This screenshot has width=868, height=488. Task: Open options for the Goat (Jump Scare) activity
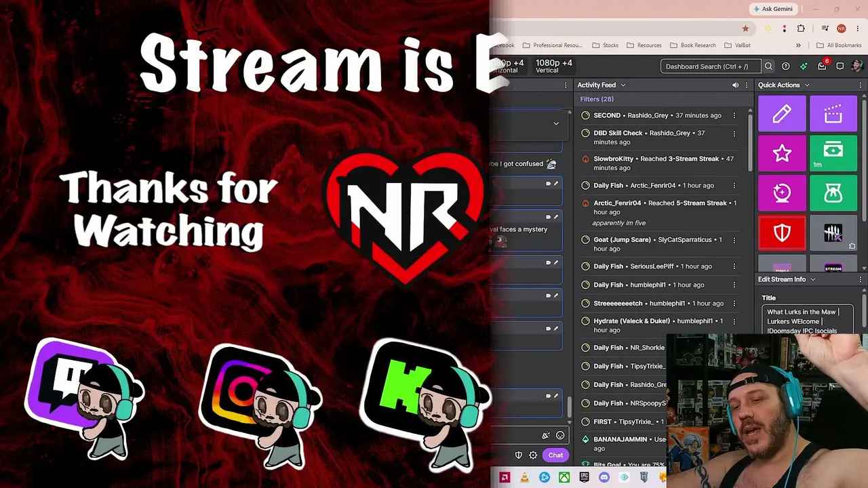tap(734, 240)
